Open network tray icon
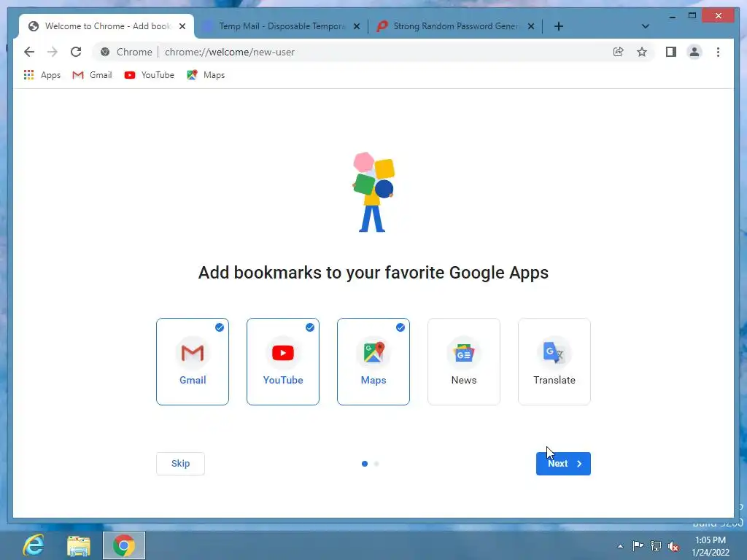Image resolution: width=747 pixels, height=560 pixels. pos(656,545)
